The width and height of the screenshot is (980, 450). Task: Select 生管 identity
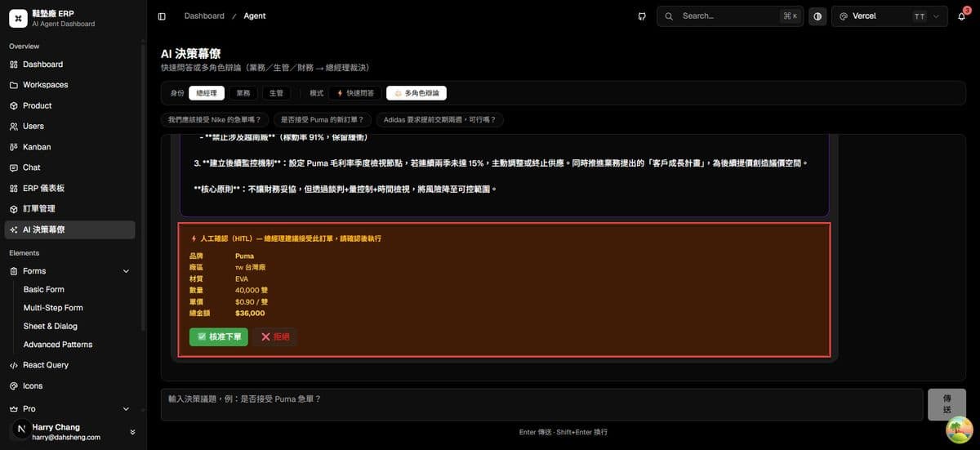[276, 93]
